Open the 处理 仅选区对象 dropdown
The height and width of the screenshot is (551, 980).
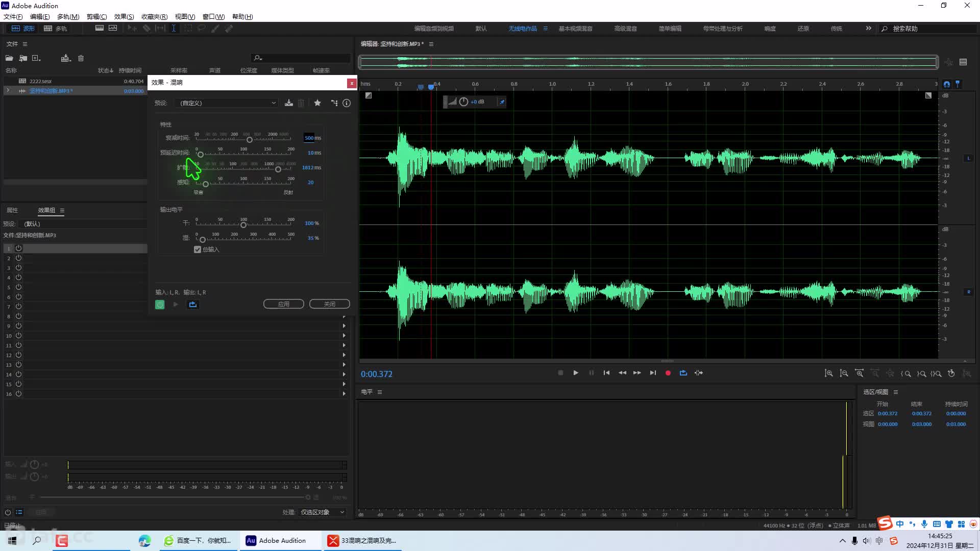(322, 512)
